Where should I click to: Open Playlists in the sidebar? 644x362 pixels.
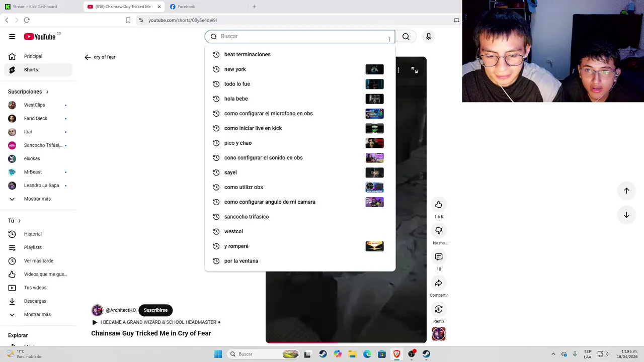38,247
